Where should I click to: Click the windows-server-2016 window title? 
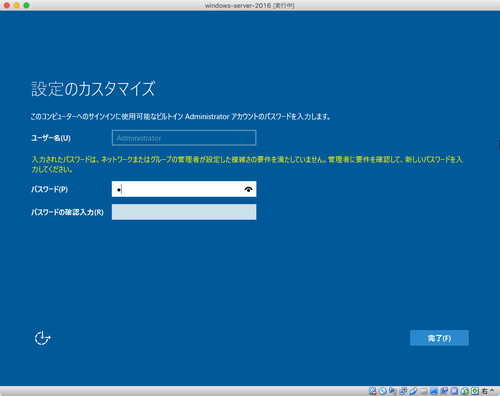(250, 6)
